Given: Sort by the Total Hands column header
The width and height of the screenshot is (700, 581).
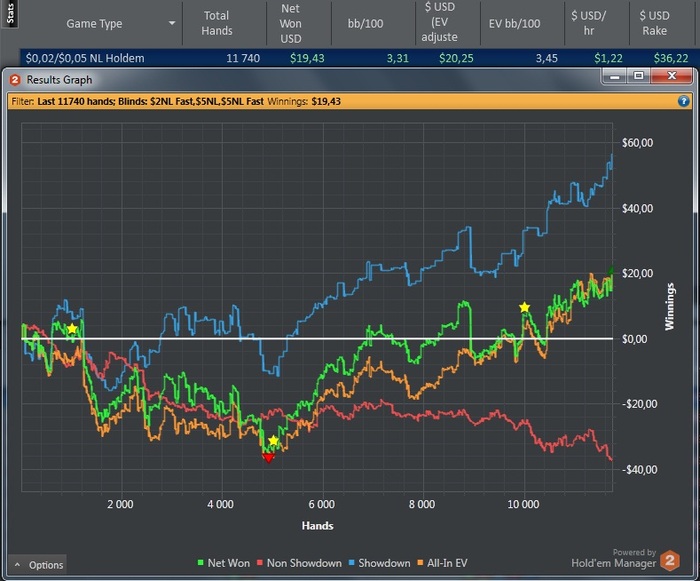Looking at the screenshot, I should (x=217, y=23).
